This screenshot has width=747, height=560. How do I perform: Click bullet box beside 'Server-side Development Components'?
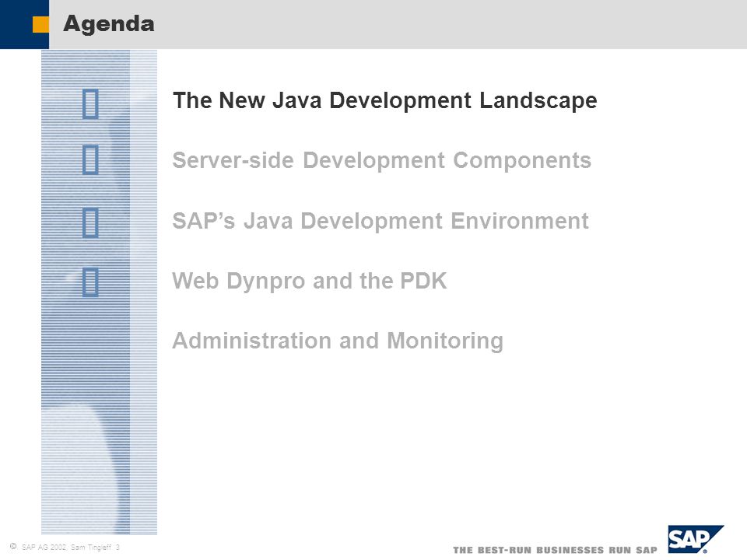tap(90, 159)
